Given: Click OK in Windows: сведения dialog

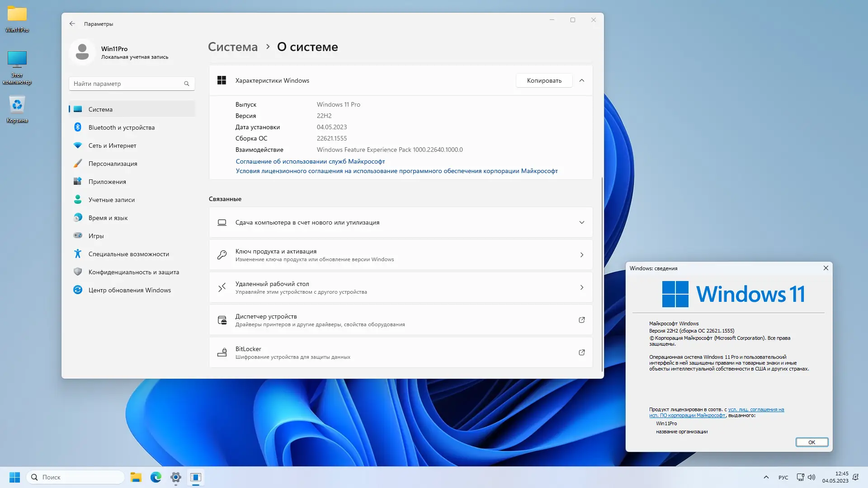Looking at the screenshot, I should [811, 442].
